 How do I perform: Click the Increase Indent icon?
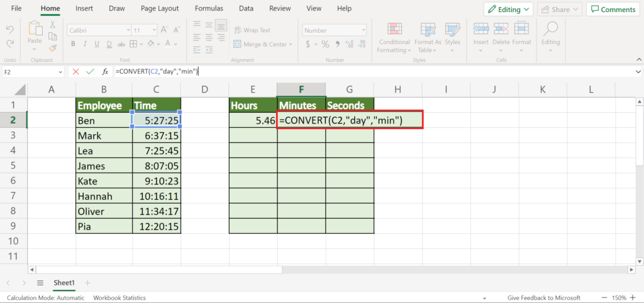click(x=209, y=50)
